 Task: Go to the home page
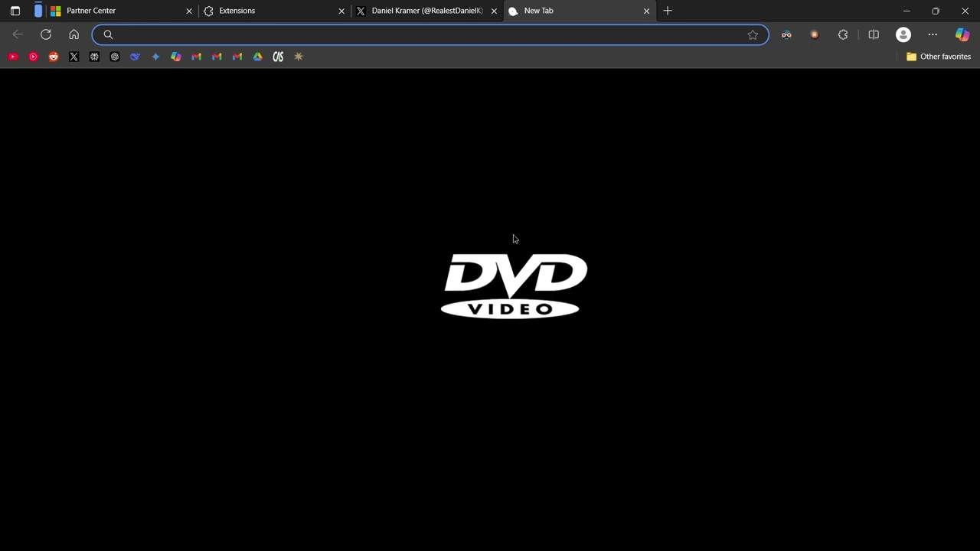click(73, 34)
